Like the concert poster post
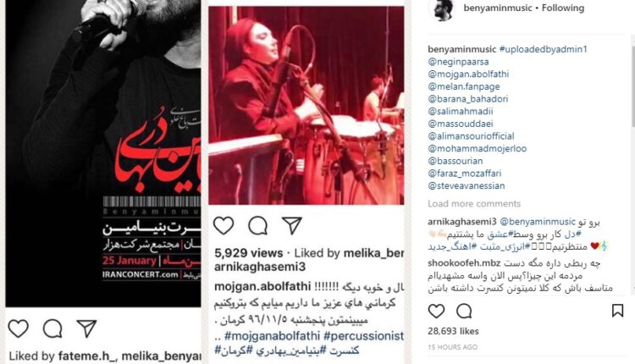Viewport: 635px width, 364px height. (19, 328)
